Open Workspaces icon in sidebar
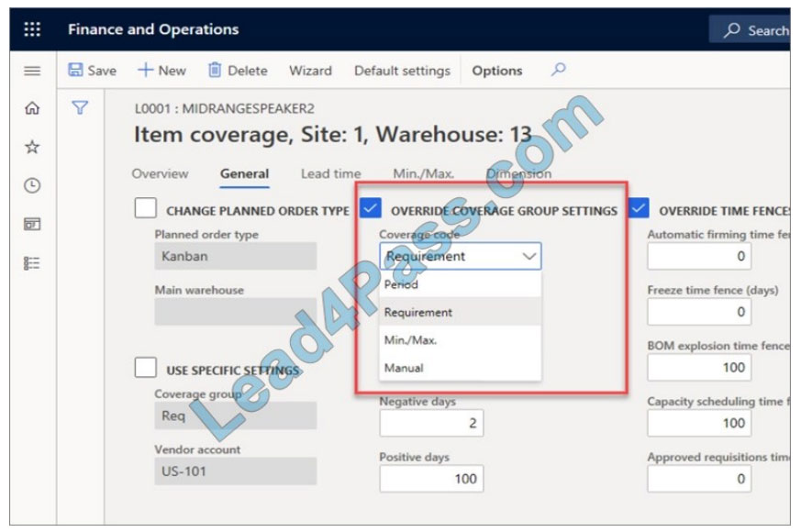Screen dimensions: 801x532 (x=32, y=224)
